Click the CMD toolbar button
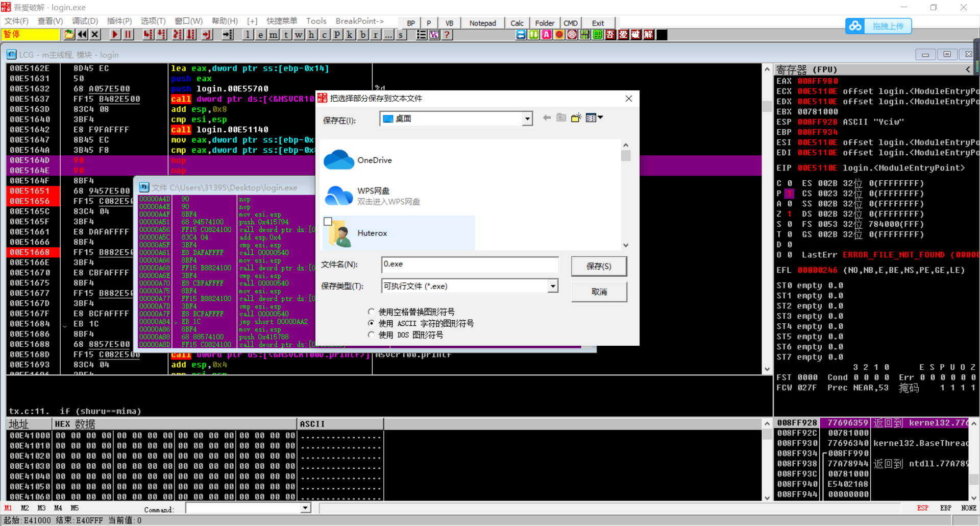 click(x=570, y=23)
